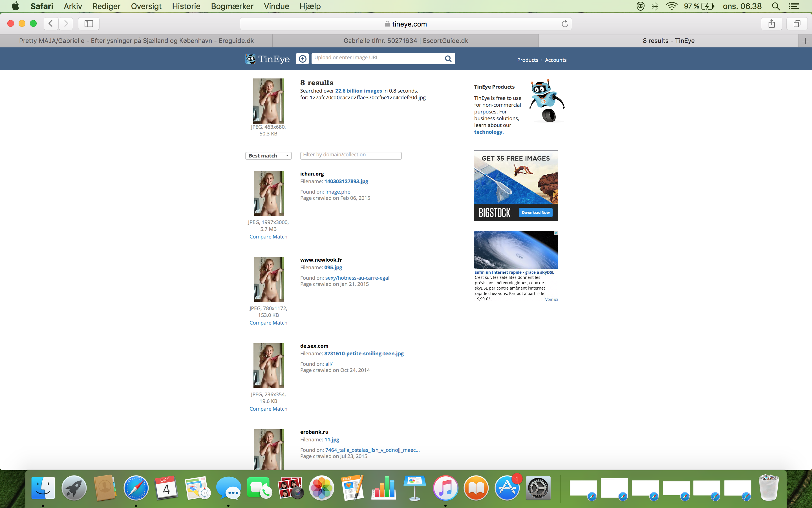Open Safari's Share button

(x=771, y=23)
